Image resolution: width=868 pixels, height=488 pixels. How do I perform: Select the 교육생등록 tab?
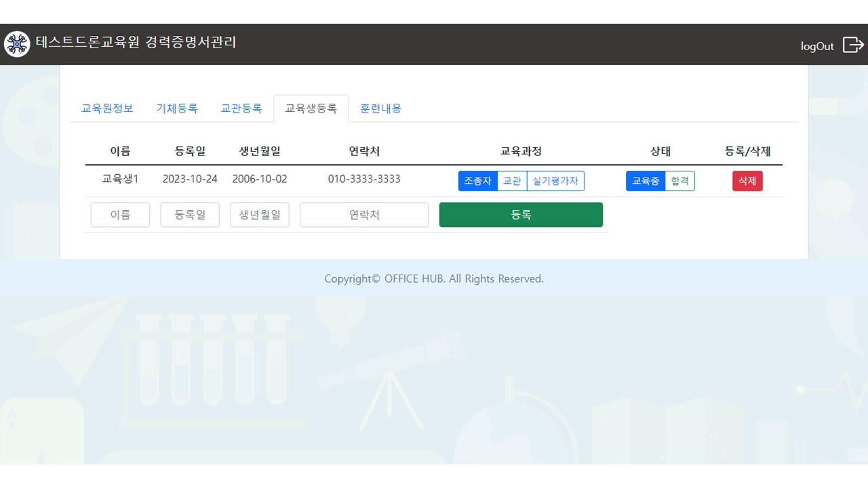click(311, 108)
